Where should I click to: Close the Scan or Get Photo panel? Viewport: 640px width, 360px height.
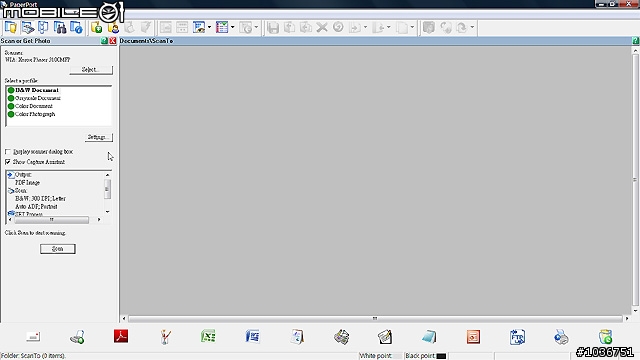click(113, 41)
